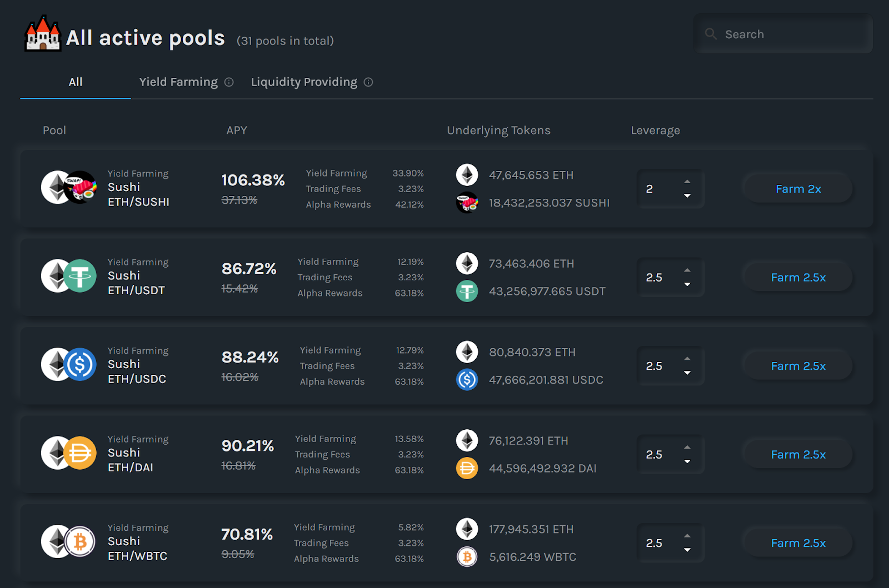Click the Liquidity Providing tab info icon
The height and width of the screenshot is (588, 889).
tap(368, 82)
